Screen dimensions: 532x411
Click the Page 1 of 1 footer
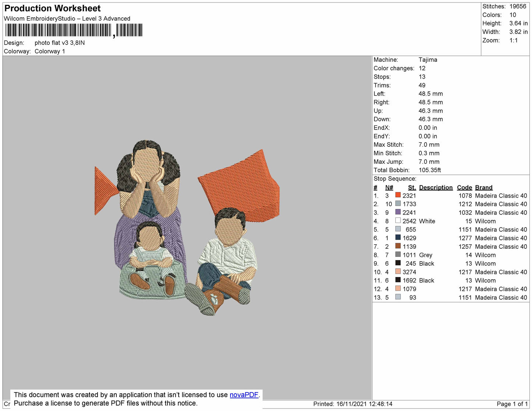(x=512, y=404)
